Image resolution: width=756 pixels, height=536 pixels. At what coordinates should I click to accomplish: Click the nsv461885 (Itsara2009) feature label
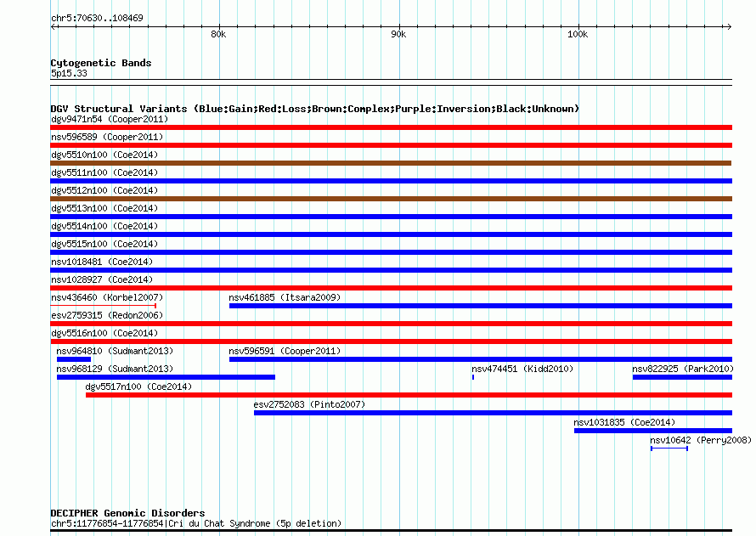(x=285, y=297)
